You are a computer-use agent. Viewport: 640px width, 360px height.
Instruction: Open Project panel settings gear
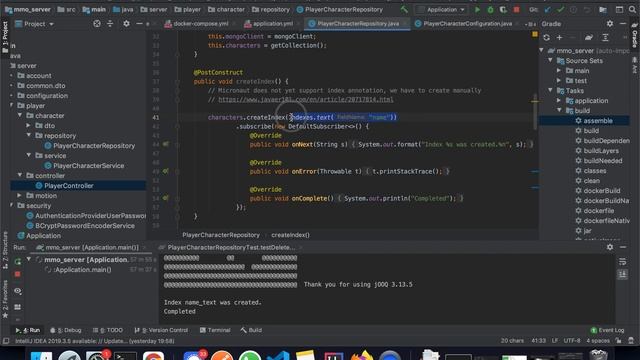126,24
